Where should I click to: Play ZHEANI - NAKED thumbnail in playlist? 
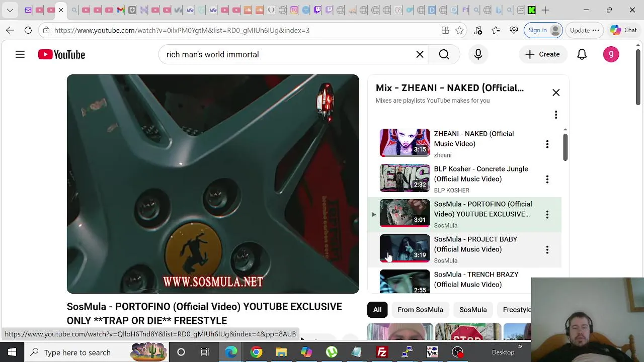(405, 143)
